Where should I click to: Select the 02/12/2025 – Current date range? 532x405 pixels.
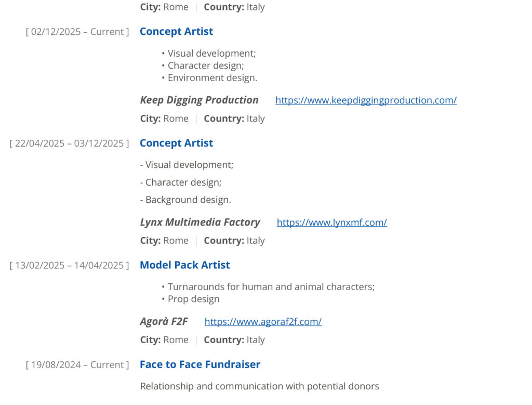[x=77, y=32]
